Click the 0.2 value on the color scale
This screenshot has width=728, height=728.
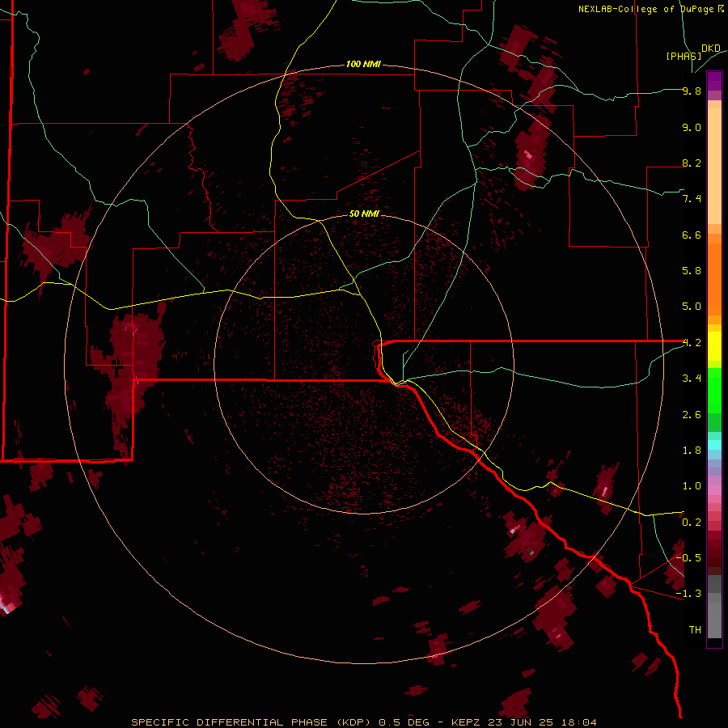pyautogui.click(x=692, y=523)
